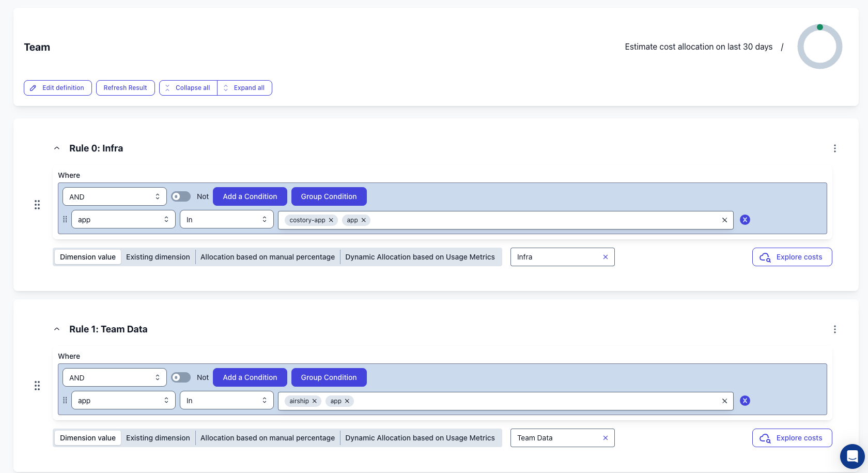Add a Condition to Rule 0
Viewport: 868px width, 473px height.
pyautogui.click(x=250, y=196)
